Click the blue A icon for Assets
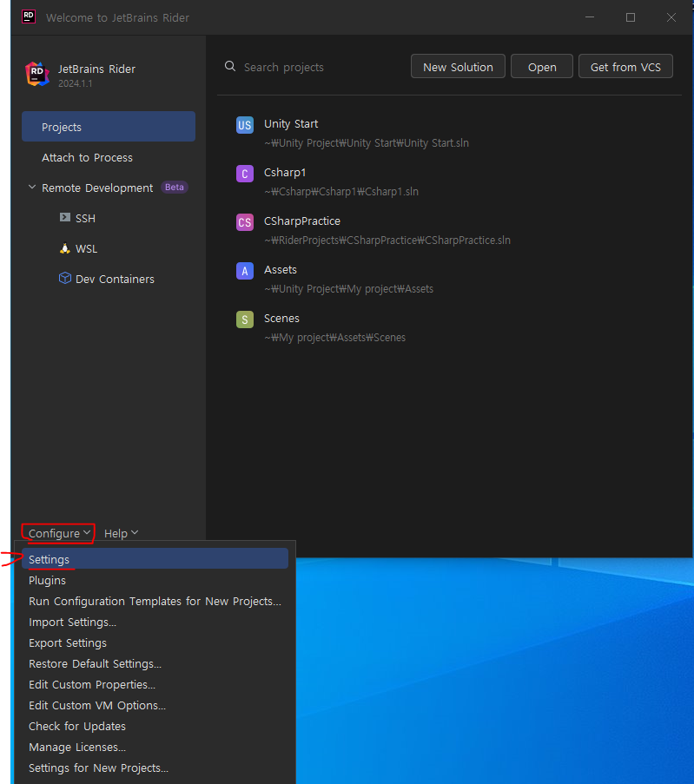694x784 pixels. coord(245,271)
